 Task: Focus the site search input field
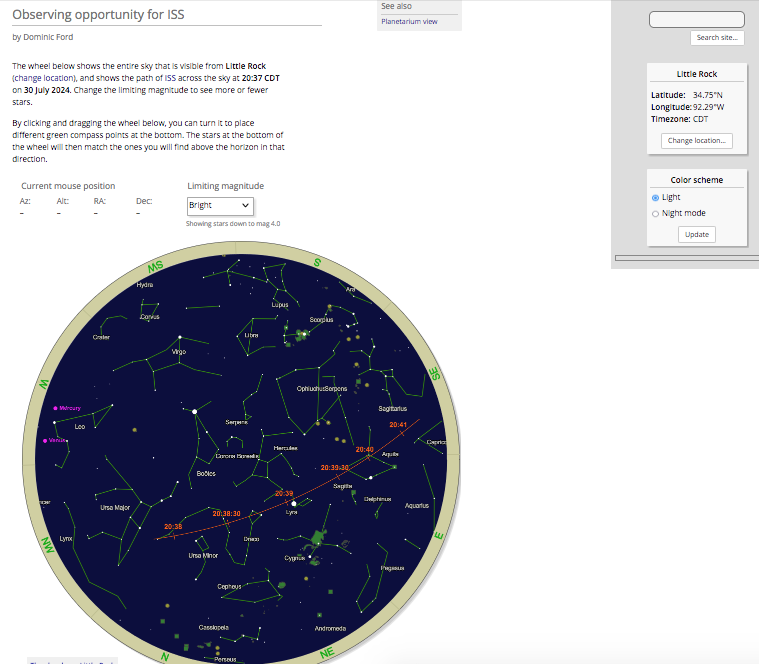[x=697, y=19]
